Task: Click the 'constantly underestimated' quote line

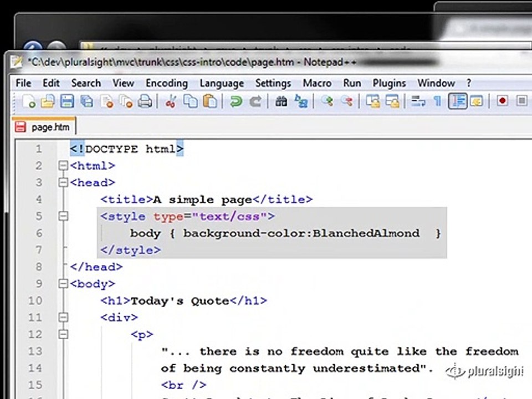Action: [x=297, y=369]
